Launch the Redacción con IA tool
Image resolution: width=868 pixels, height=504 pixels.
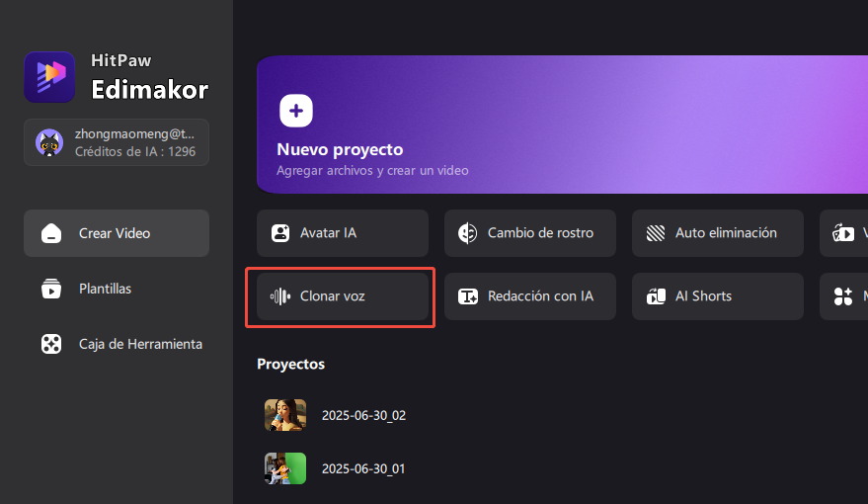[529, 296]
